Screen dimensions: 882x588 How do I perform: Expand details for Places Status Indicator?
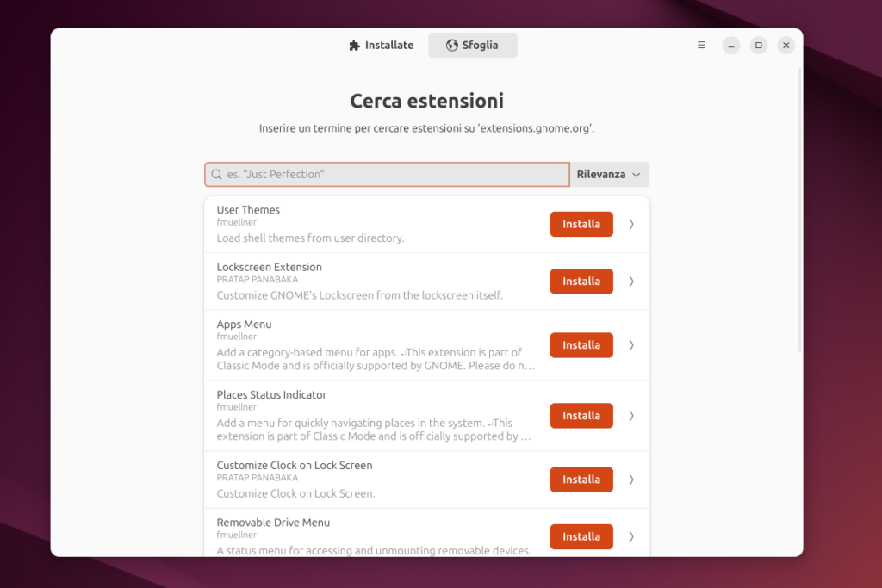point(631,416)
